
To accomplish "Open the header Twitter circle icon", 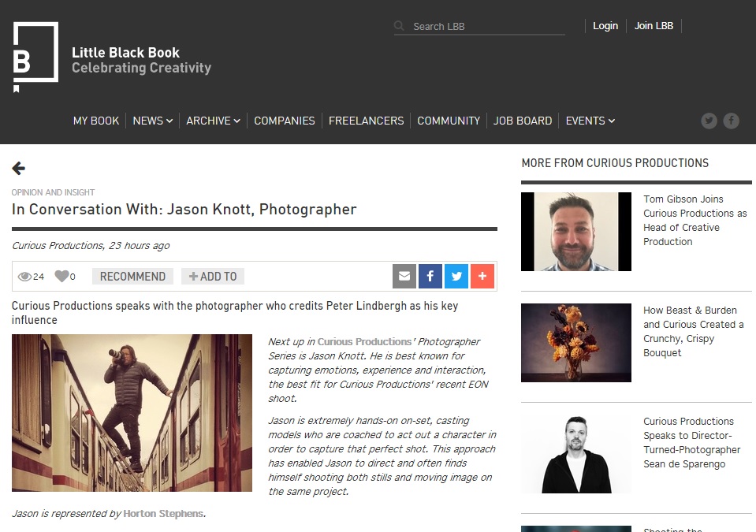I will pos(709,121).
